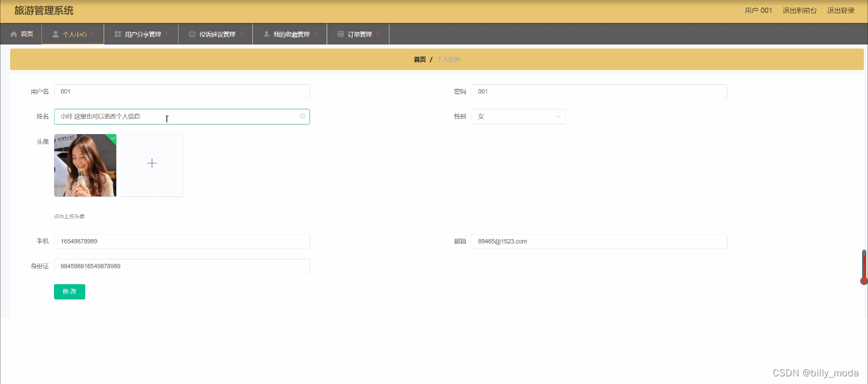The width and height of the screenshot is (868, 384).
Task: Click the 姓名 input field
Action: 182,116
